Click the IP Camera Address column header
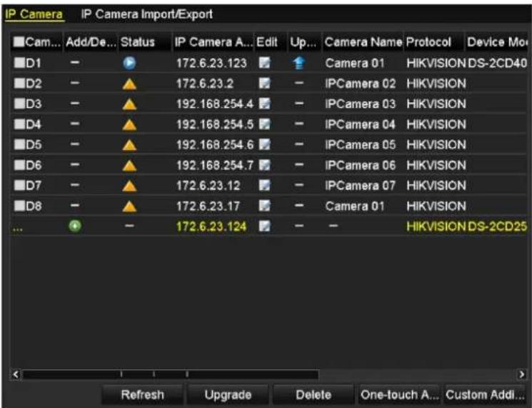532x408 pixels. [x=214, y=42]
